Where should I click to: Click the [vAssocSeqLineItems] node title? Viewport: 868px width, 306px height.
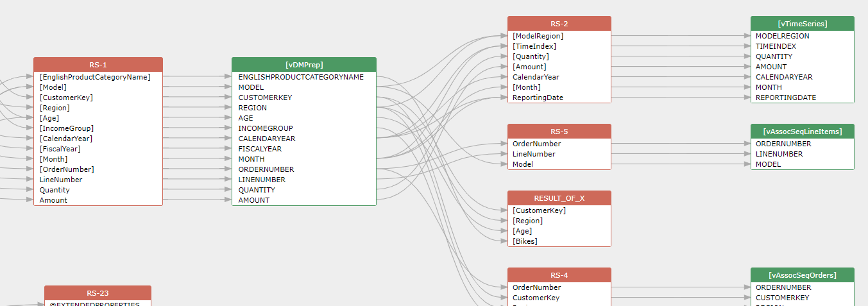pyautogui.click(x=802, y=132)
